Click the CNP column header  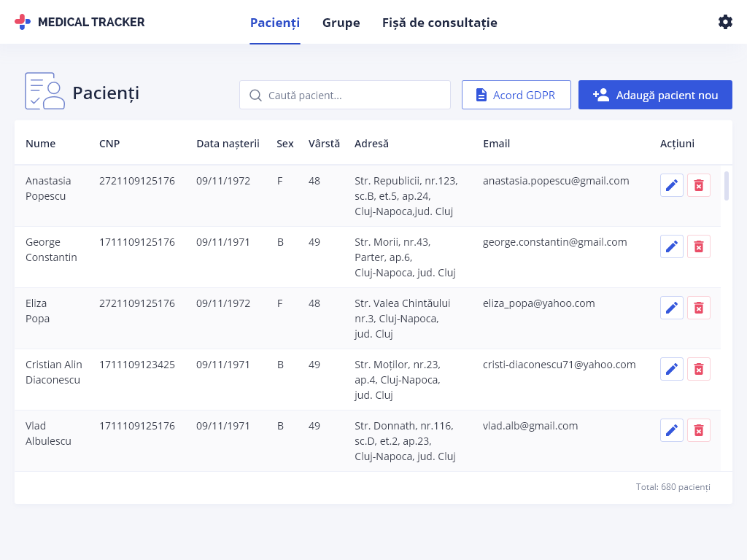109,144
